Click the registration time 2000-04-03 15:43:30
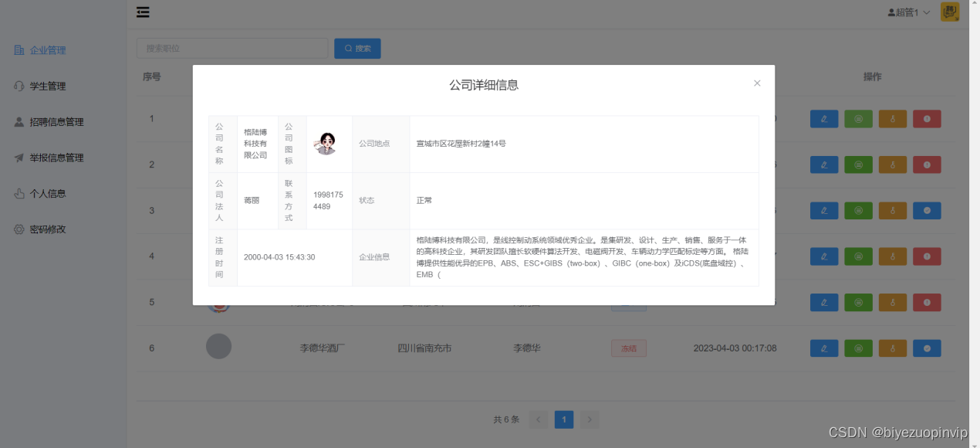 coord(279,257)
